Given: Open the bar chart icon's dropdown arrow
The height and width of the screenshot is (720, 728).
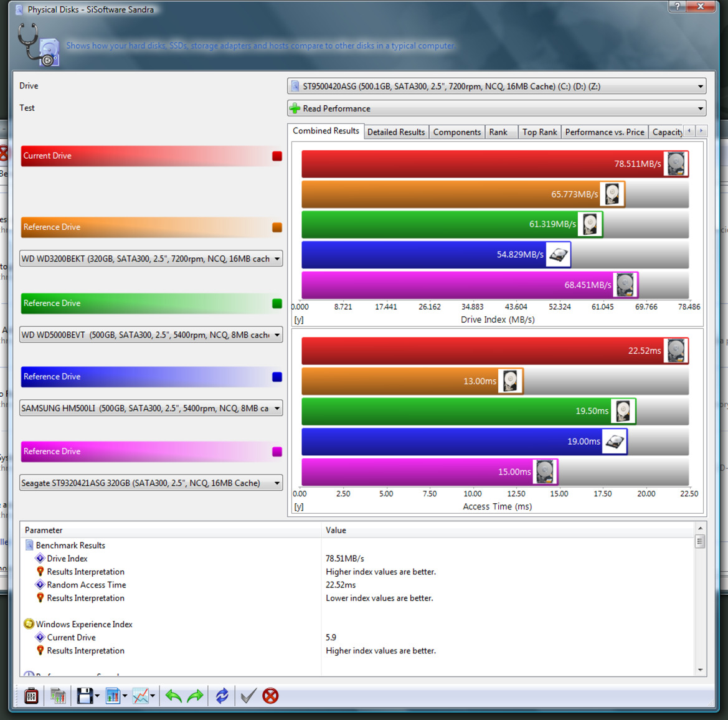Looking at the screenshot, I should [125, 696].
